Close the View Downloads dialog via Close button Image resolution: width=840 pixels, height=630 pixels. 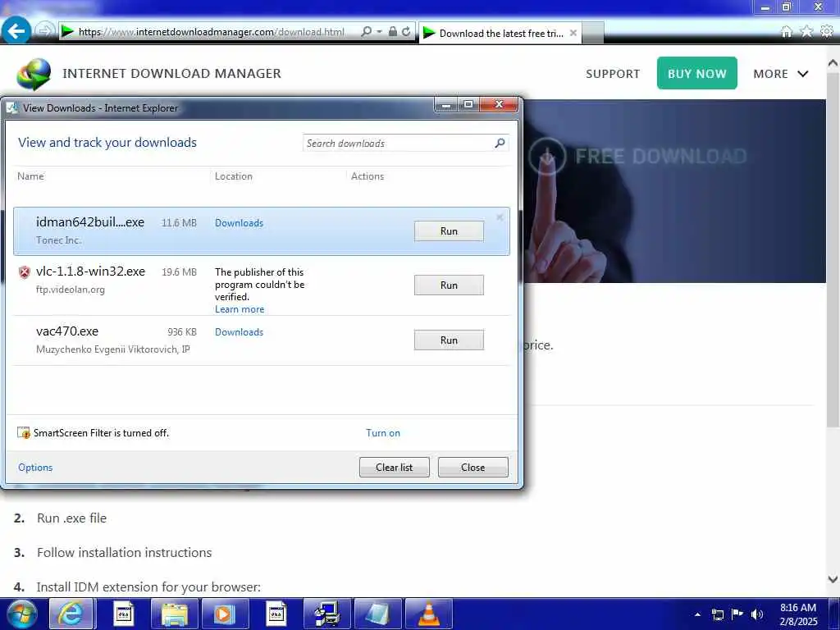(473, 467)
